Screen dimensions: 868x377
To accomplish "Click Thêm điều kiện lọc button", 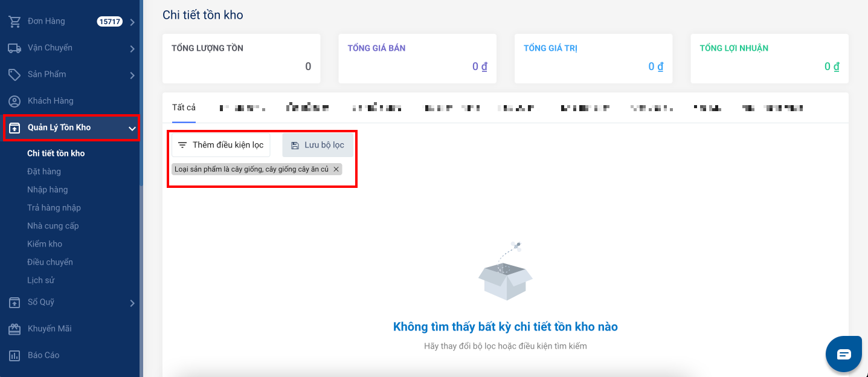I will [x=221, y=146].
